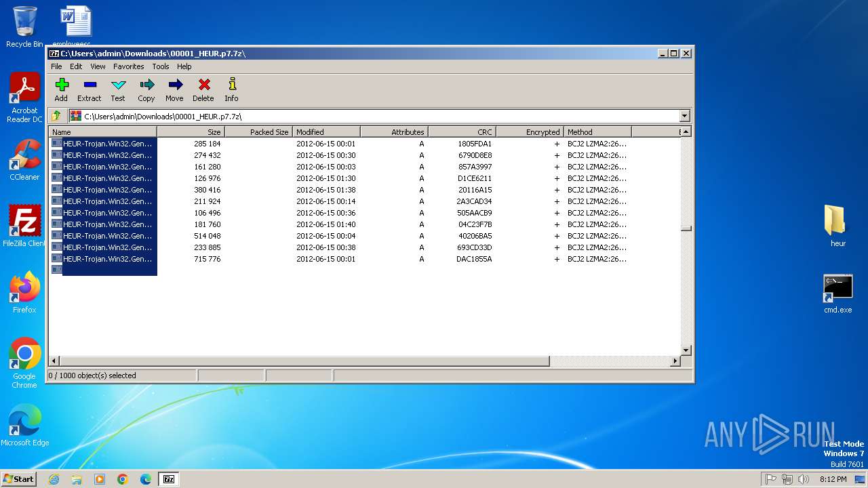Open the media player taskbar icon
Image resolution: width=868 pixels, height=488 pixels.
(x=100, y=479)
